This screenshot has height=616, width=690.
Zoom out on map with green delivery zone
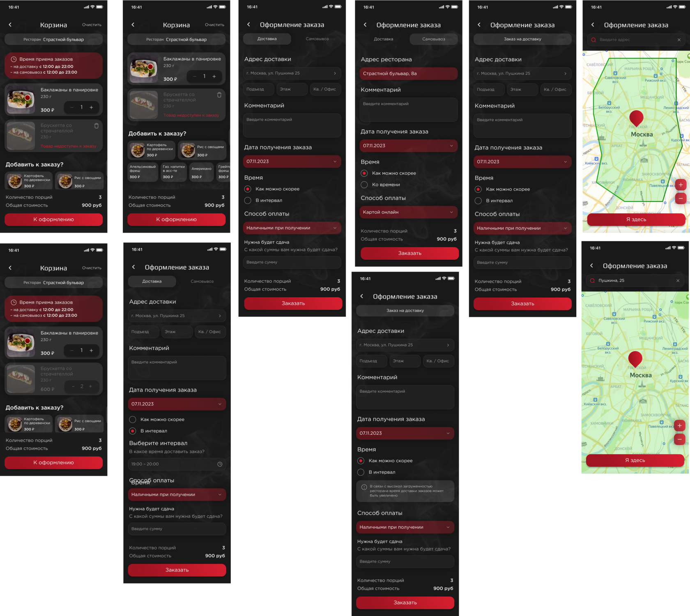[681, 198]
